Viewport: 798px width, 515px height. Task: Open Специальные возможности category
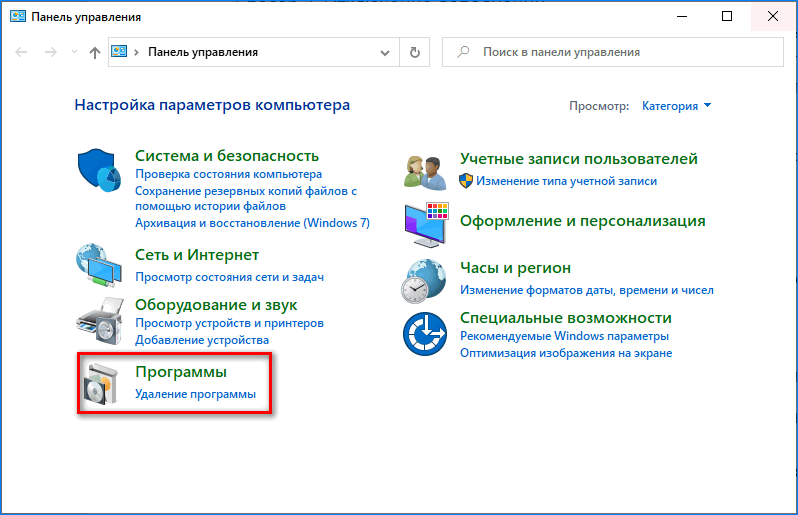tap(566, 318)
